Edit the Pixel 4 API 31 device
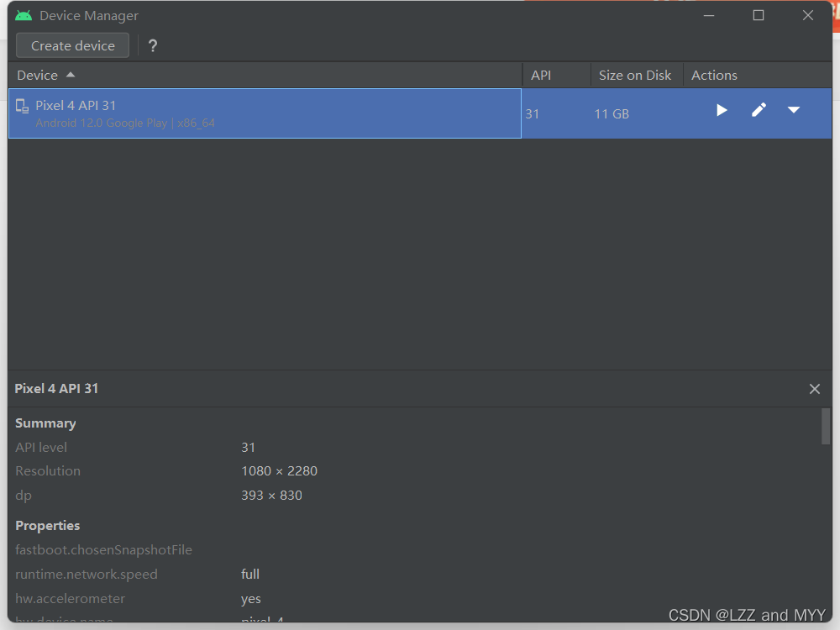The width and height of the screenshot is (840, 630). pos(759,110)
